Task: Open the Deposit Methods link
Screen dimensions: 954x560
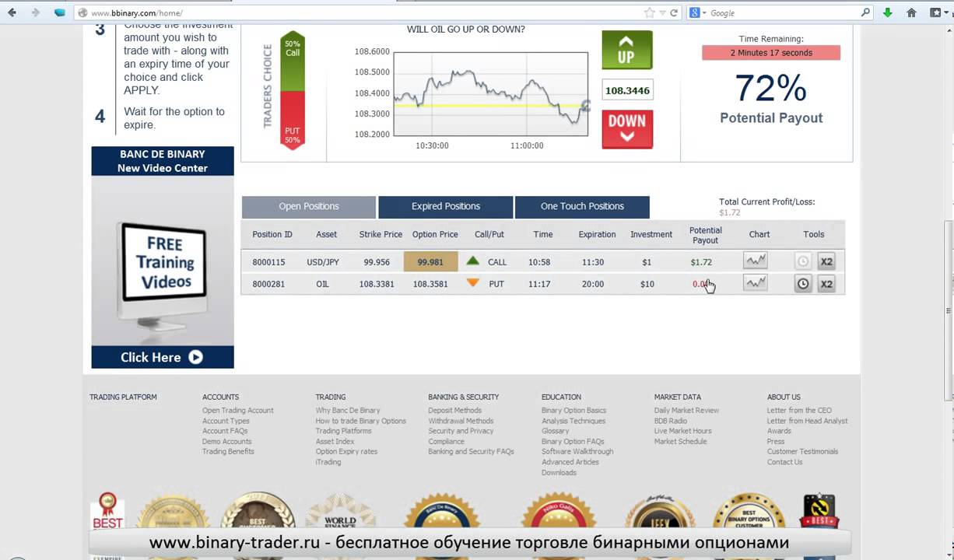Action: click(454, 411)
